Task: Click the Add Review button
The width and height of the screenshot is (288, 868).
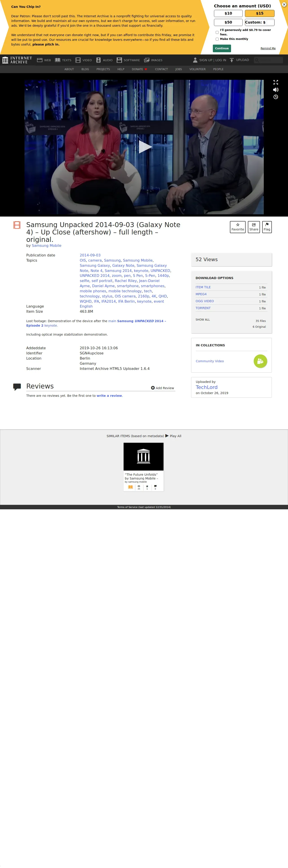Action: click(x=163, y=388)
